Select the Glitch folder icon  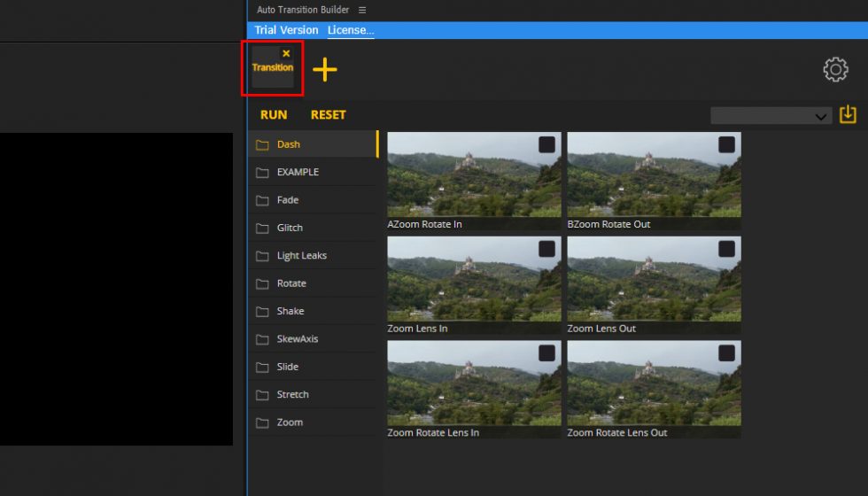point(262,228)
